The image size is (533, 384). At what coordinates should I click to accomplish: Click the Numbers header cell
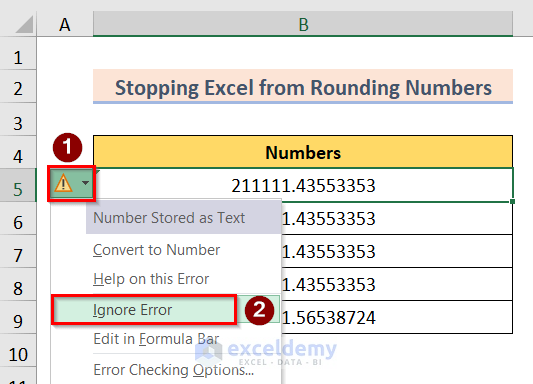[x=303, y=152]
